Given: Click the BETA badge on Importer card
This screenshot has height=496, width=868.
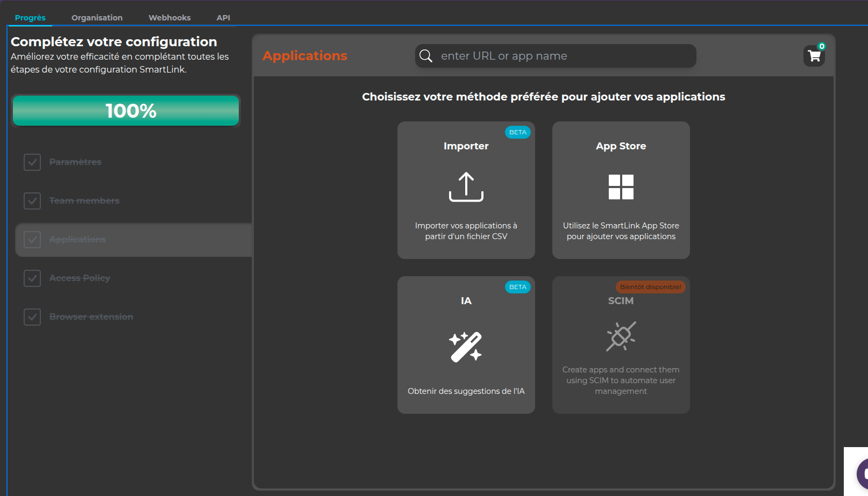Looking at the screenshot, I should pos(517,132).
